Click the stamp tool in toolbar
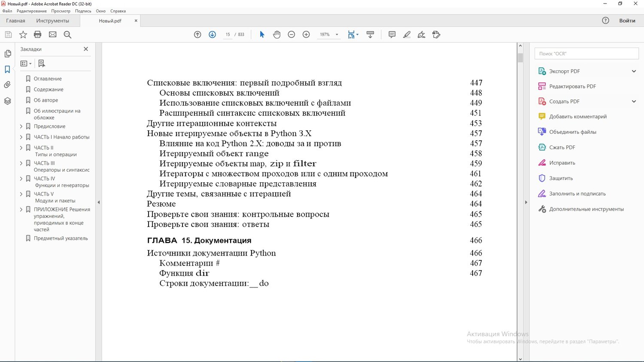644x362 pixels. click(x=436, y=35)
